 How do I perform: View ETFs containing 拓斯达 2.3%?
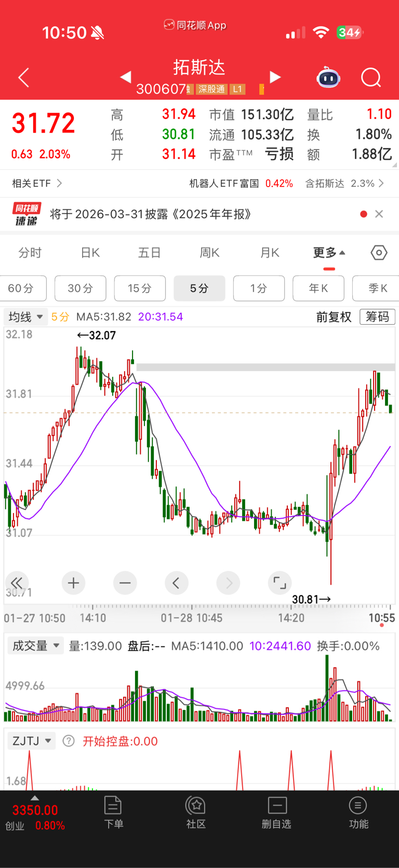coord(344,183)
